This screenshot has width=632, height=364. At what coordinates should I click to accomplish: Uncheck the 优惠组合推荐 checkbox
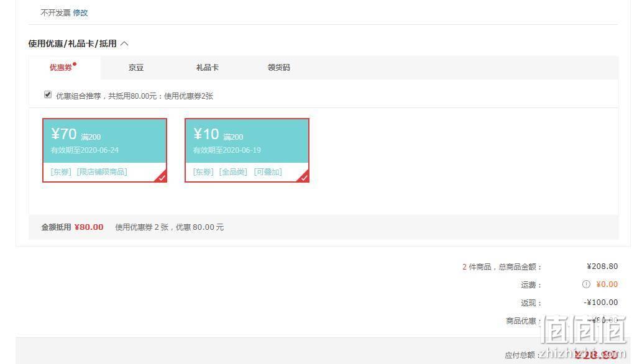[x=48, y=95]
